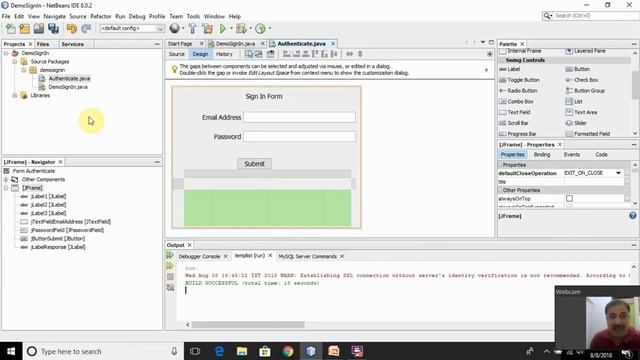Viewport: 640px width, 360px height.
Task: Open the Run Project dropdown arrow
Action: (231, 29)
